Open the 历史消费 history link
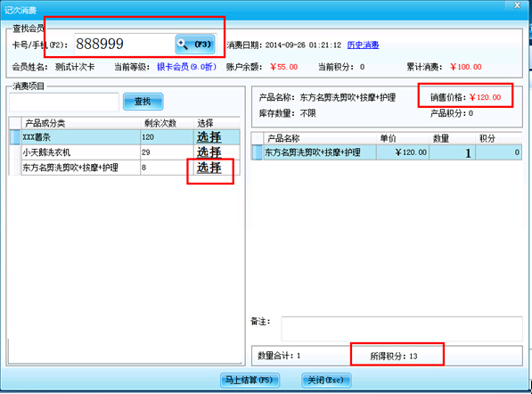 pyautogui.click(x=363, y=45)
